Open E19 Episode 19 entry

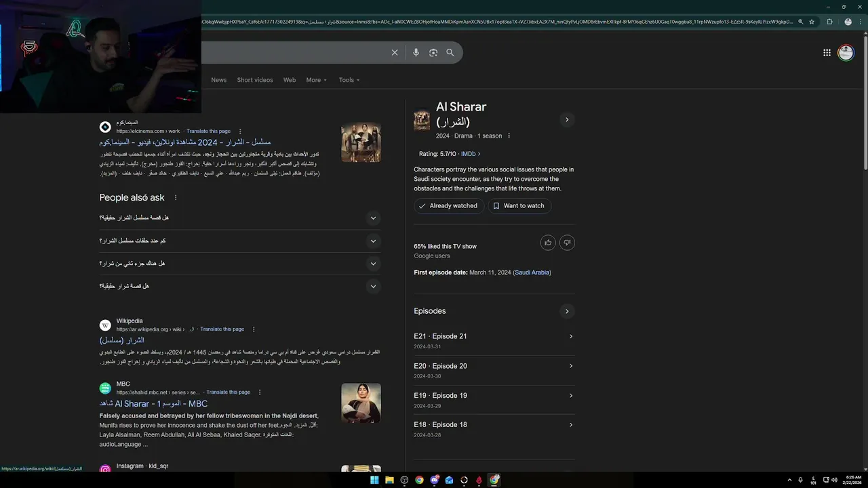(x=494, y=399)
